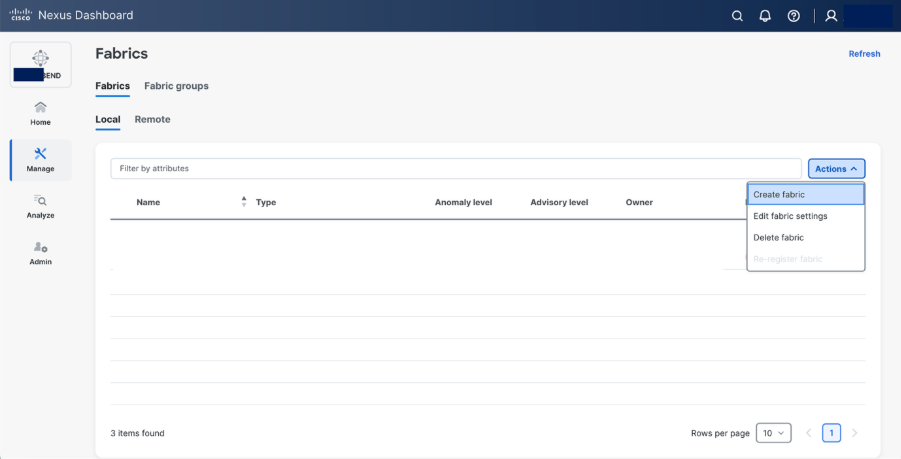Click the Name column header
The width and height of the screenshot is (901, 459).
[148, 202]
